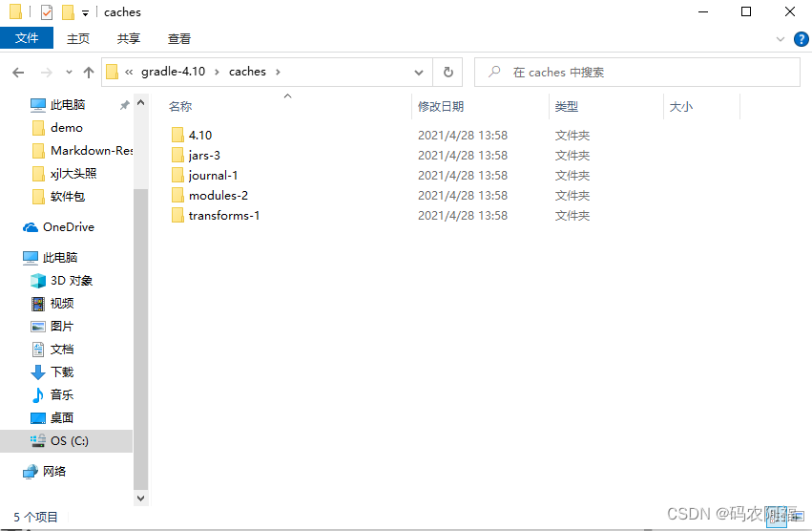Click the New folder icon in title bar

[x=68, y=11]
